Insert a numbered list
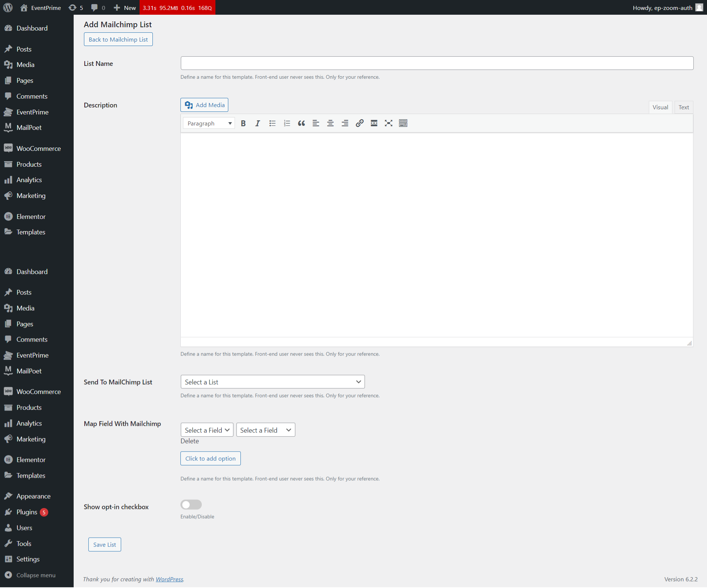Viewport: 707px width, 588px height. click(x=287, y=123)
